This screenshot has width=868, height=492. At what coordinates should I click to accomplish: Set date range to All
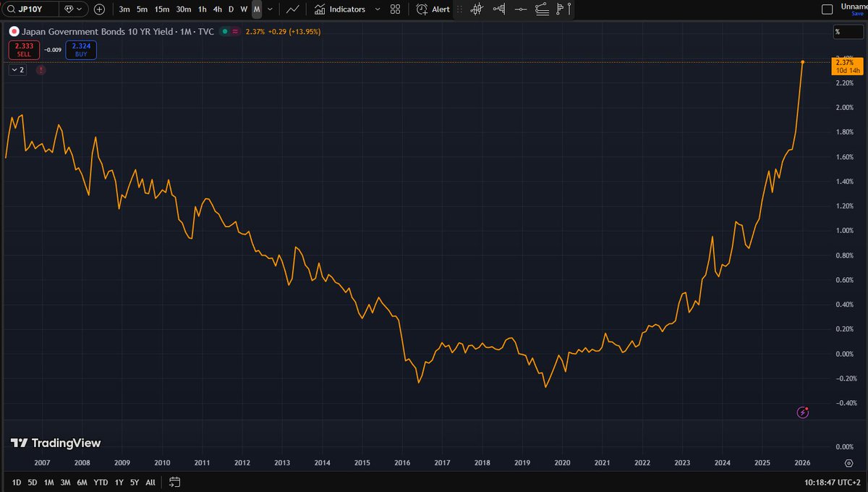point(150,482)
